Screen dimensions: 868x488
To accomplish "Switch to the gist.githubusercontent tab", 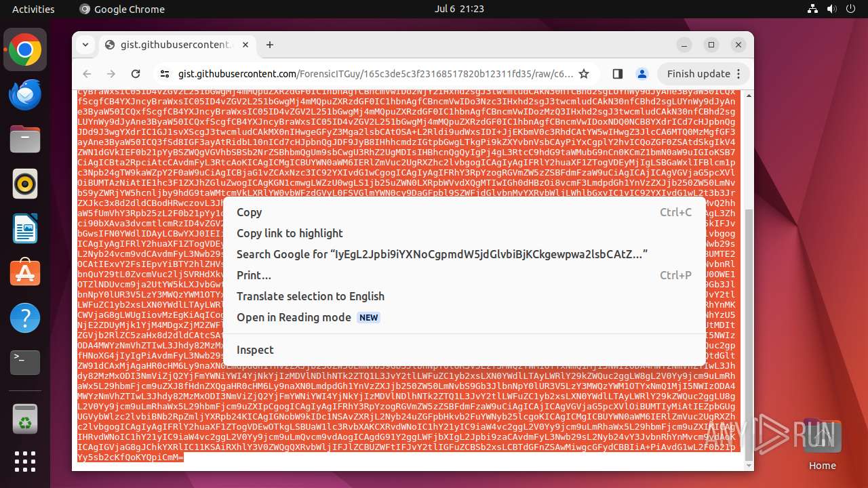I will click(x=176, y=45).
